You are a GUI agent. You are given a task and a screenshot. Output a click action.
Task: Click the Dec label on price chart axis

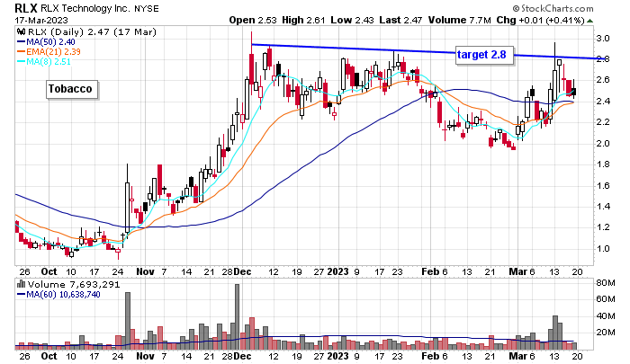pos(242,271)
